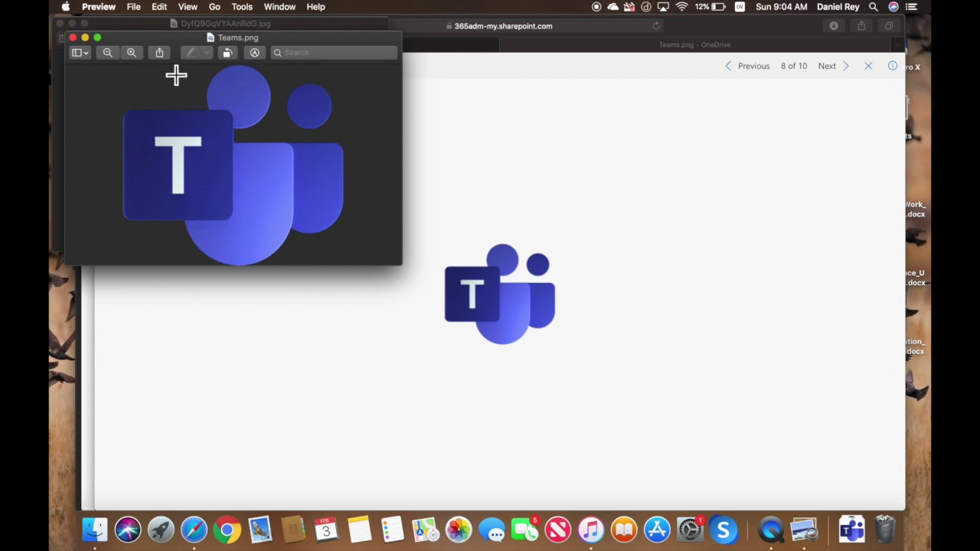
Task: Click the Sun 9:04 AM clock
Action: point(781,7)
